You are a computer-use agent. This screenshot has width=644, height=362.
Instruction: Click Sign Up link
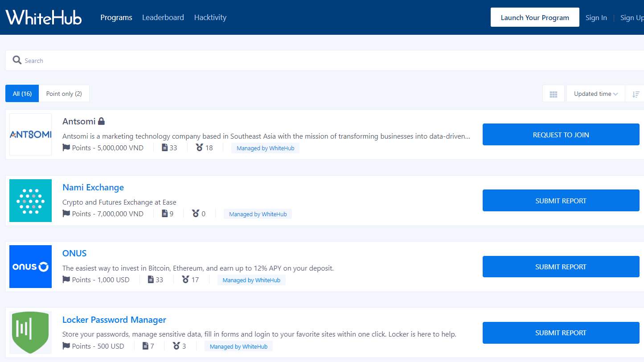click(x=632, y=17)
